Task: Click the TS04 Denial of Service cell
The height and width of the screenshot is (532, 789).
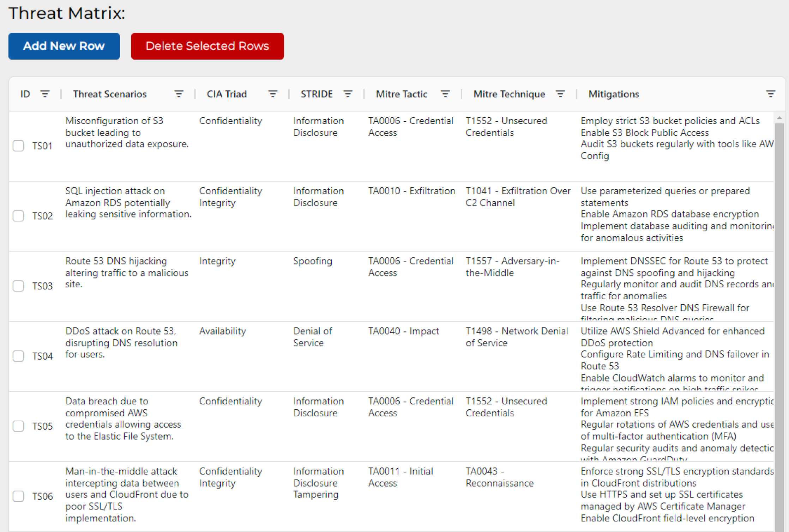Action: tap(312, 337)
